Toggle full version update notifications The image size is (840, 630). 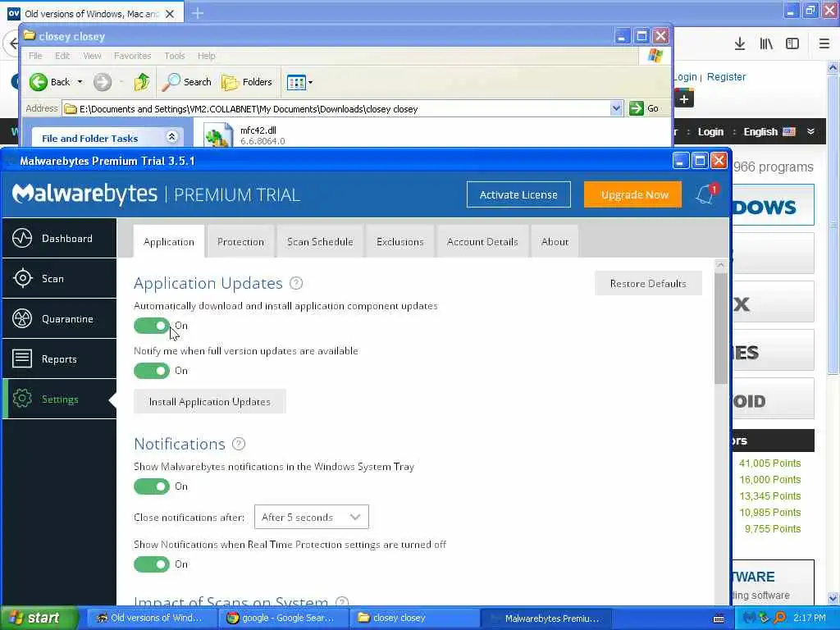pyautogui.click(x=152, y=371)
